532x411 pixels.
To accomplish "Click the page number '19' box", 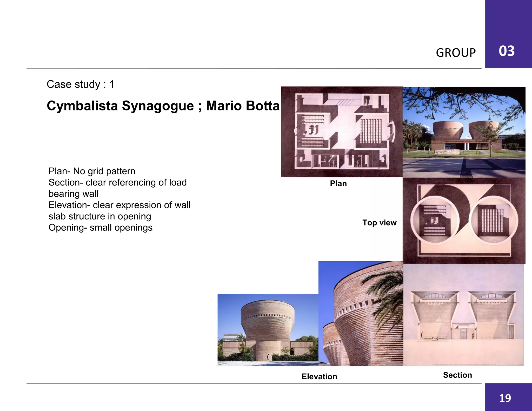I will (508, 397).
